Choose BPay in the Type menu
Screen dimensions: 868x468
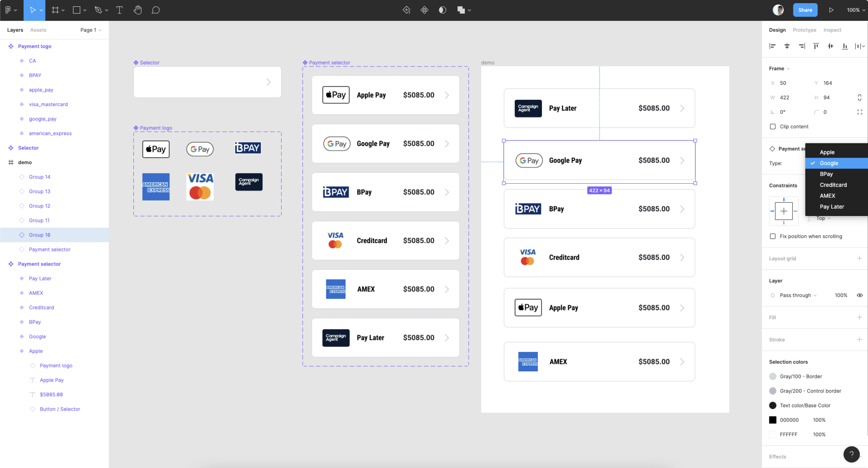(836, 174)
